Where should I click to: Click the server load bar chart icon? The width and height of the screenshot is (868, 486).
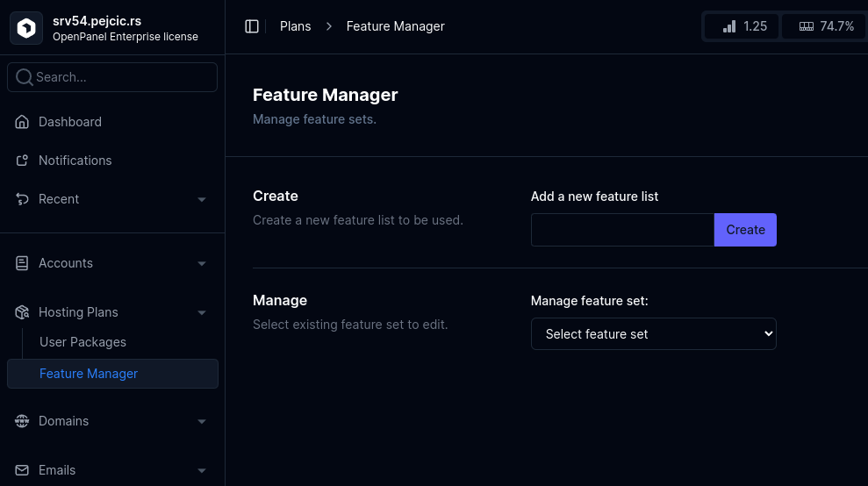[x=729, y=26]
